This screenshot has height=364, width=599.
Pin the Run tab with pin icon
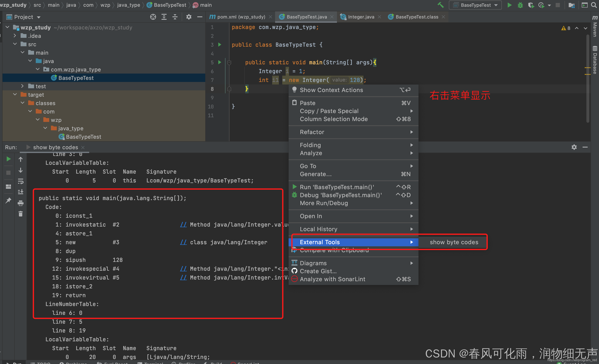pos(8,200)
